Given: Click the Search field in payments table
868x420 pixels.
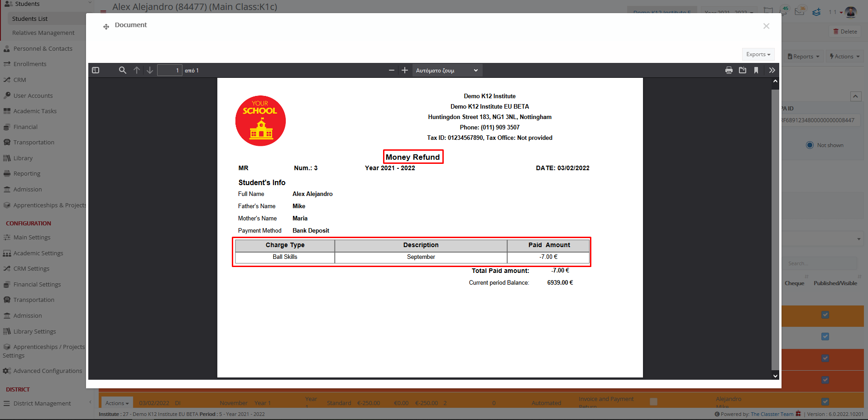Looking at the screenshot, I should click(x=820, y=263).
